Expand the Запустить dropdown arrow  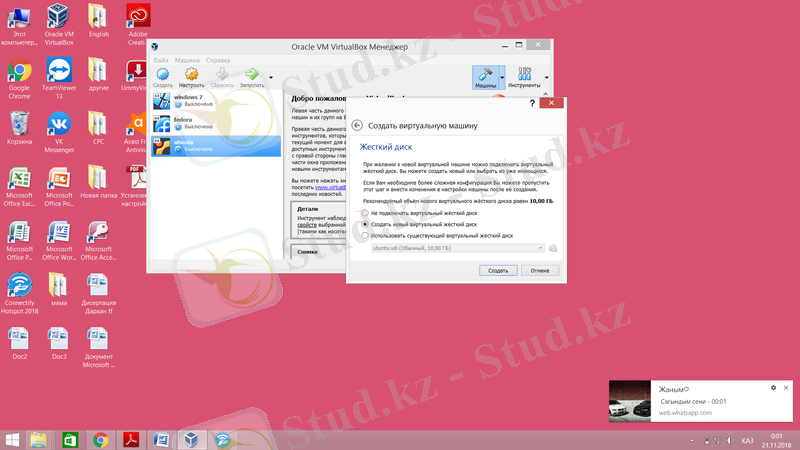click(271, 78)
